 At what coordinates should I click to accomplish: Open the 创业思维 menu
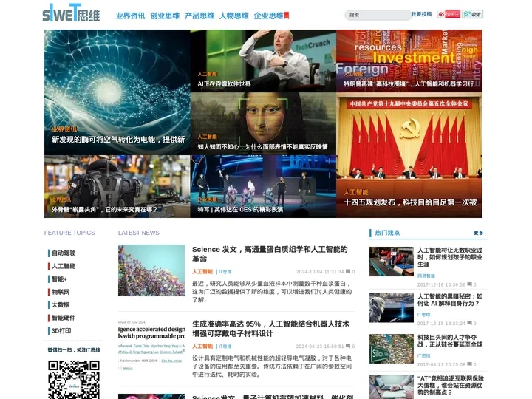[165, 16]
